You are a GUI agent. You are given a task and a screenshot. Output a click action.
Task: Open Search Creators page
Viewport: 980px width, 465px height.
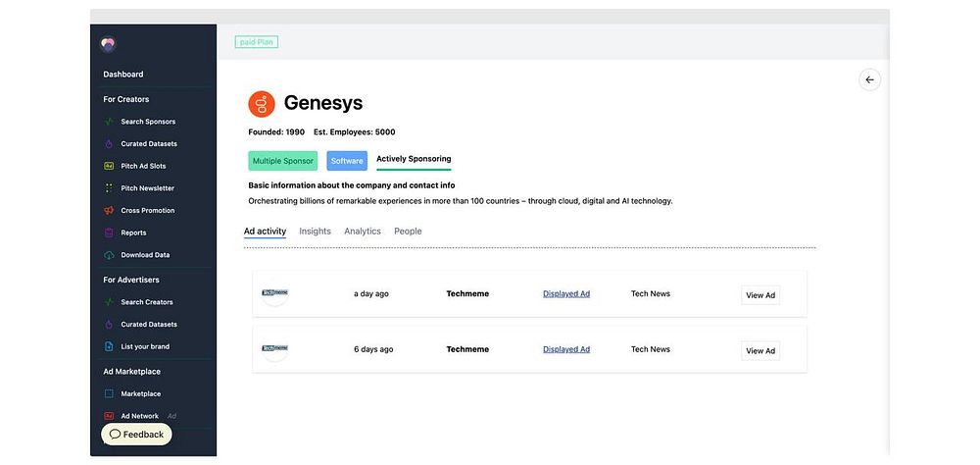coord(147,302)
